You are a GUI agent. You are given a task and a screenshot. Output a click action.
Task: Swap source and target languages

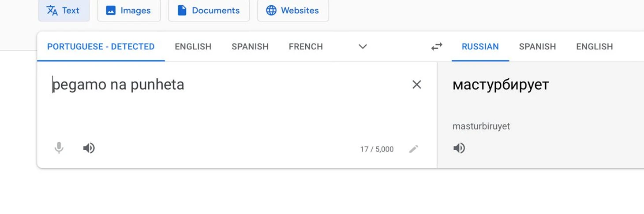pyautogui.click(x=437, y=47)
